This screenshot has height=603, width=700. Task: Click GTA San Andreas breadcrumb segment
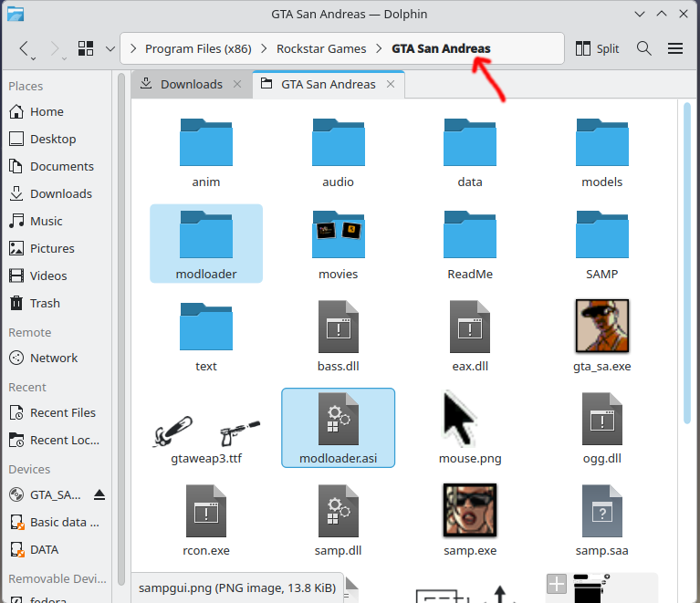441,48
